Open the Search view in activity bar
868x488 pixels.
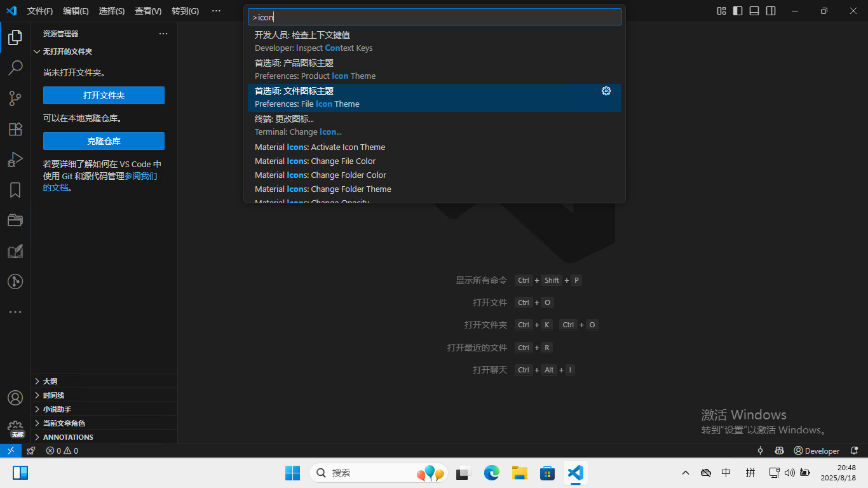(15, 67)
